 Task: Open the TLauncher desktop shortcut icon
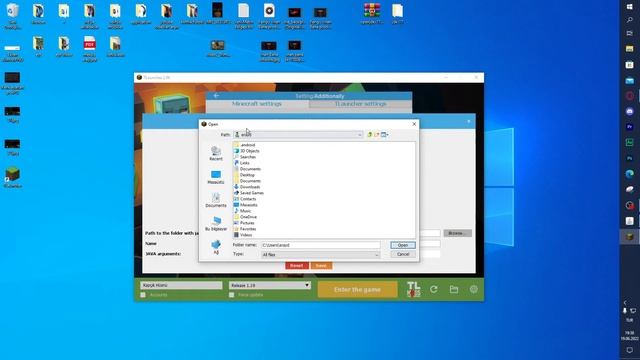pyautogui.click(x=13, y=178)
